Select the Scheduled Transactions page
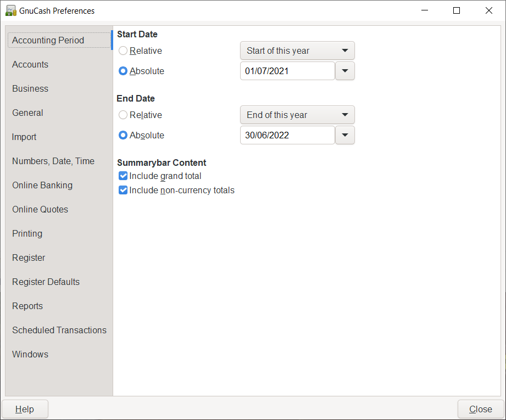The height and width of the screenshot is (420, 506). [x=59, y=331]
